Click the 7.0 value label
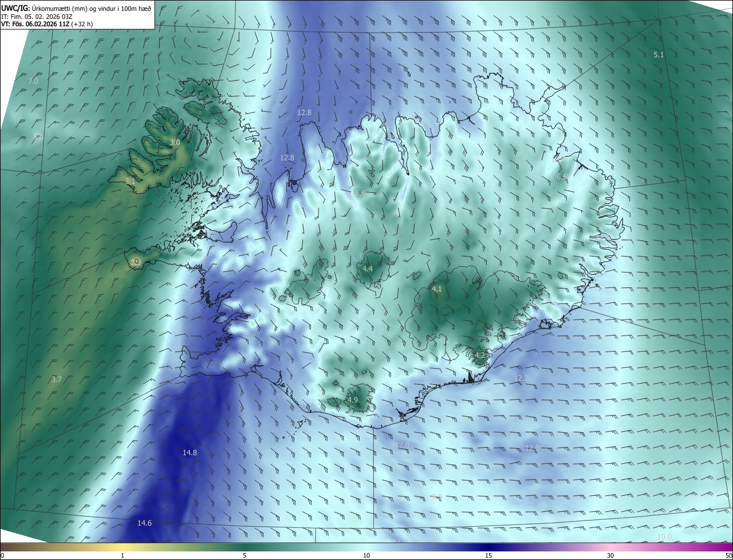Viewport: 733px width, 560px height. click(33, 81)
